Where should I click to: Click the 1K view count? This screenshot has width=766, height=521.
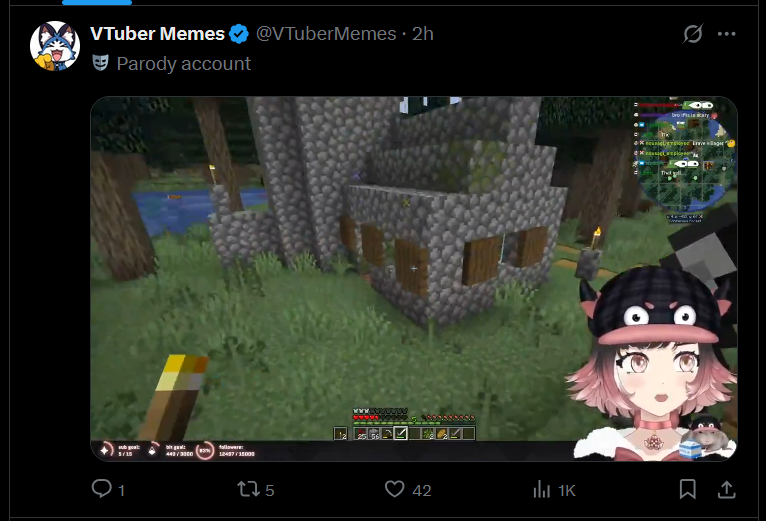[567, 490]
